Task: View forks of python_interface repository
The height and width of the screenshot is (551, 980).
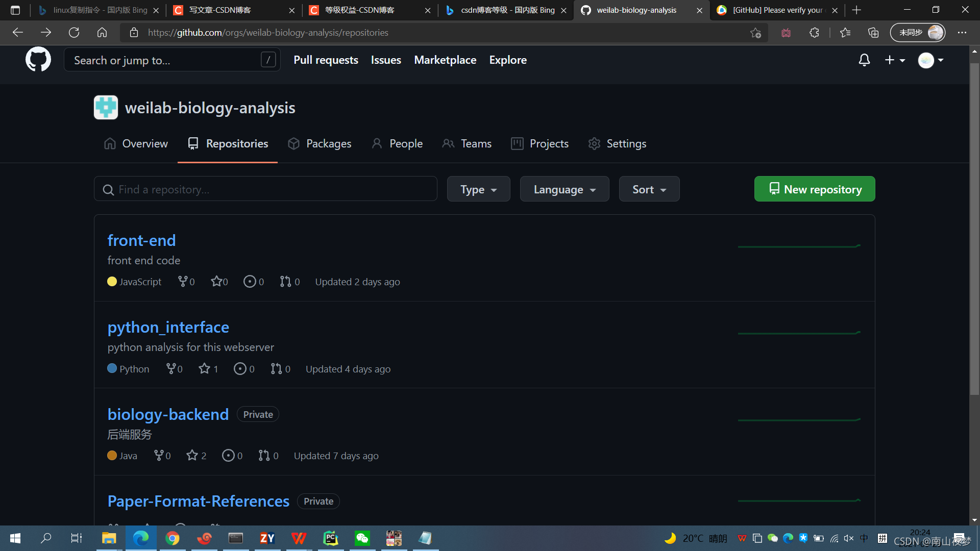Action: (174, 369)
